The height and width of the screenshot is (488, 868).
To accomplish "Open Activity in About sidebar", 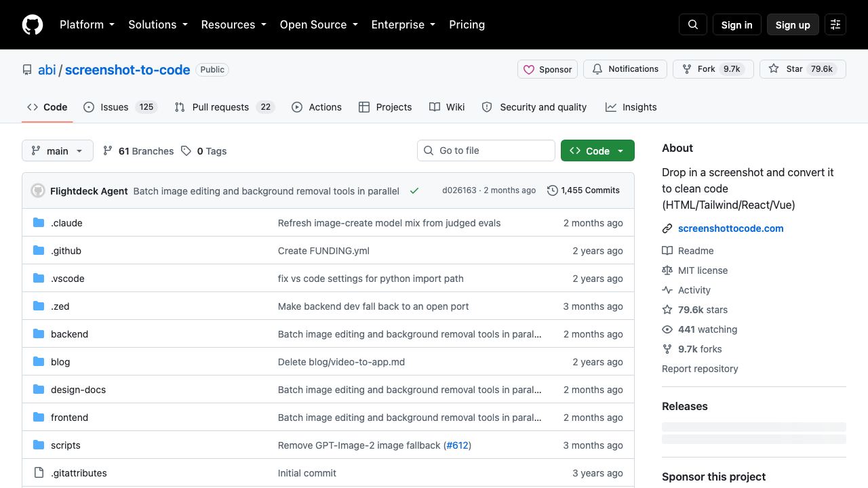I will coord(686,290).
